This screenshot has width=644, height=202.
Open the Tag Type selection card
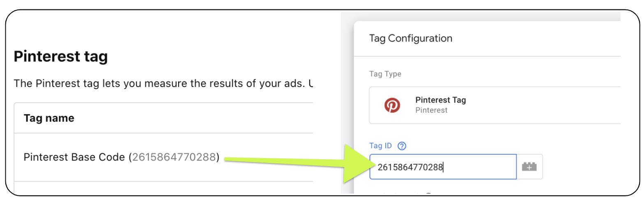[x=493, y=105]
